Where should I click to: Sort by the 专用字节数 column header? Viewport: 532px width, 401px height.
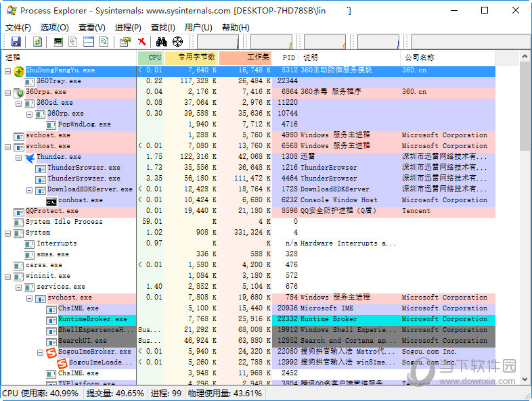[x=191, y=57]
